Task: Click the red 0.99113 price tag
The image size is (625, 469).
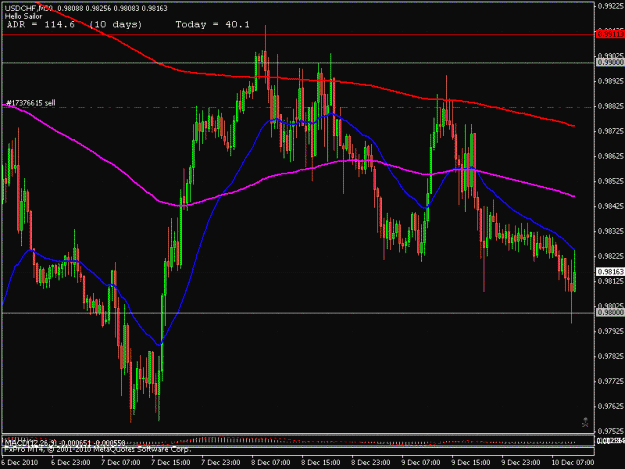Action: [610, 35]
